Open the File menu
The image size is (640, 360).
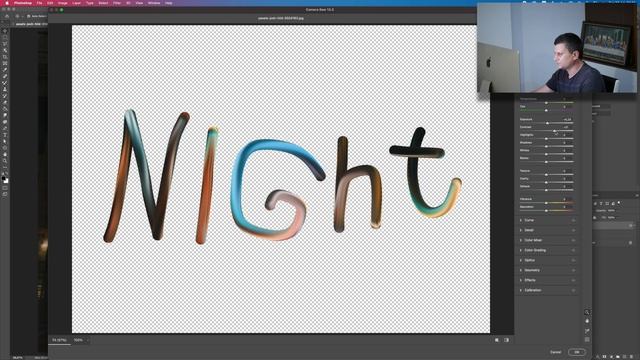[39, 3]
